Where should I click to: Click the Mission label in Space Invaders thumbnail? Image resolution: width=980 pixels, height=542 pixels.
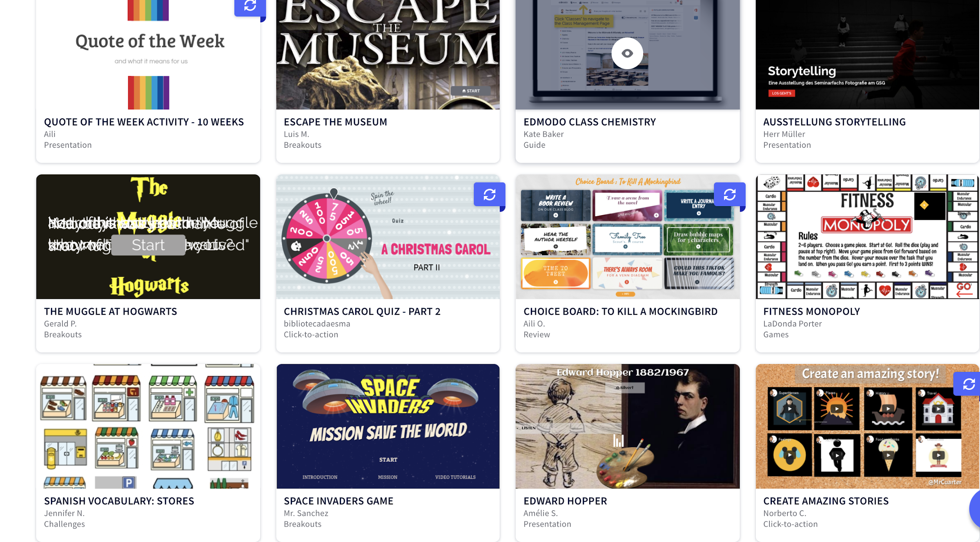[387, 477]
